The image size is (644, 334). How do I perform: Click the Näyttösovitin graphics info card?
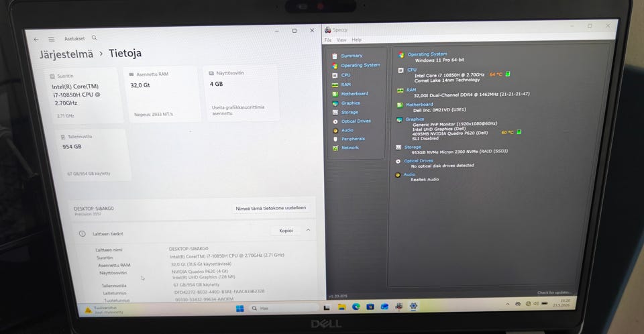[241, 94]
